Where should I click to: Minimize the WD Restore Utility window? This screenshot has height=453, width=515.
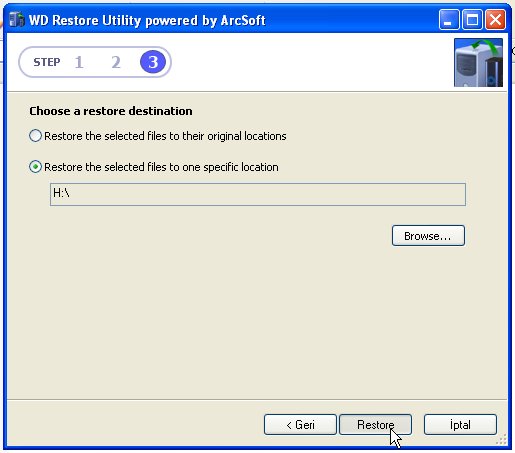pyautogui.click(x=449, y=20)
